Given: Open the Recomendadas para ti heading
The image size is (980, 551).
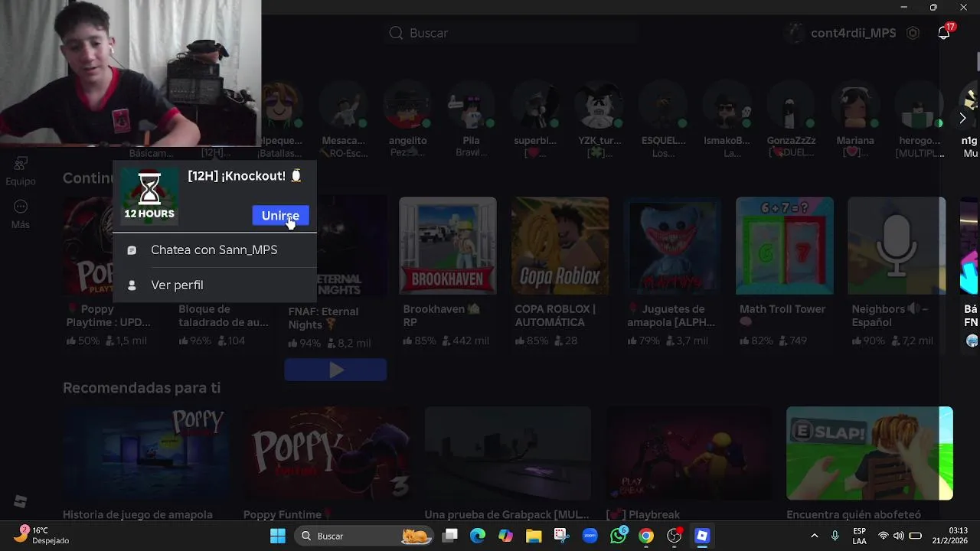Looking at the screenshot, I should (x=142, y=388).
